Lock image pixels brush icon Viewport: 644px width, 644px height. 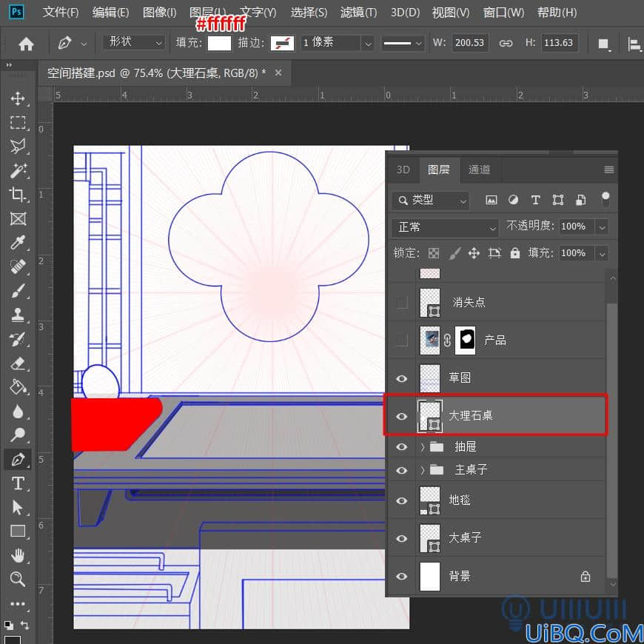[x=455, y=253]
